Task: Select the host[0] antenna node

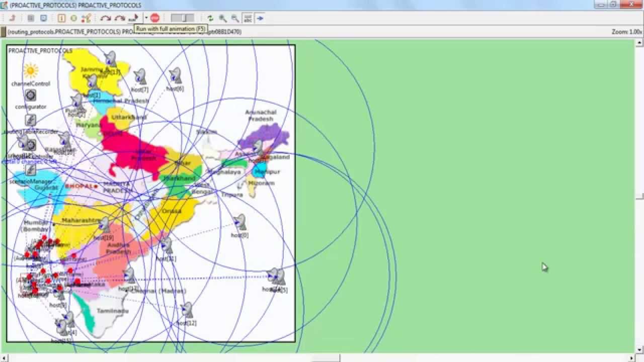Action: 240,223
